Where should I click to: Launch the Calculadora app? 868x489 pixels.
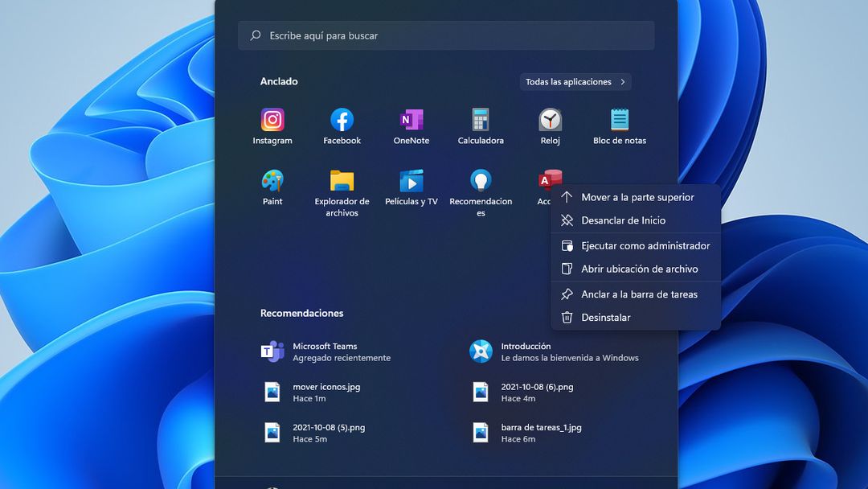(480, 119)
